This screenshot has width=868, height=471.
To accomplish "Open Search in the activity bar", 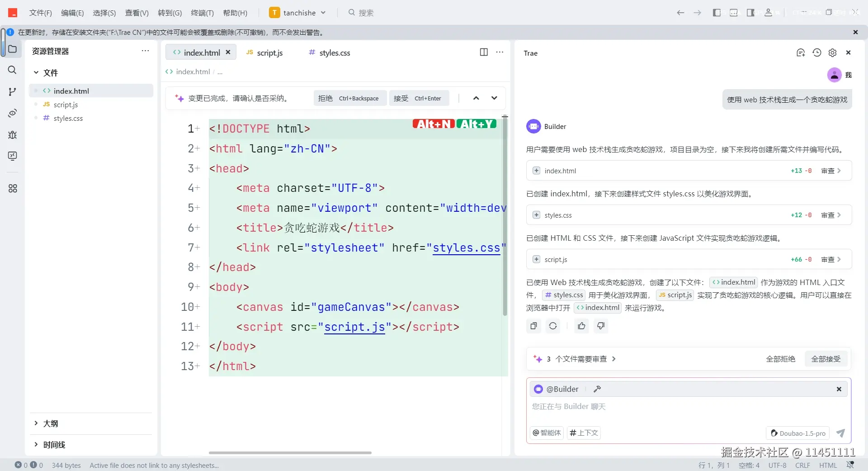I will tap(12, 70).
